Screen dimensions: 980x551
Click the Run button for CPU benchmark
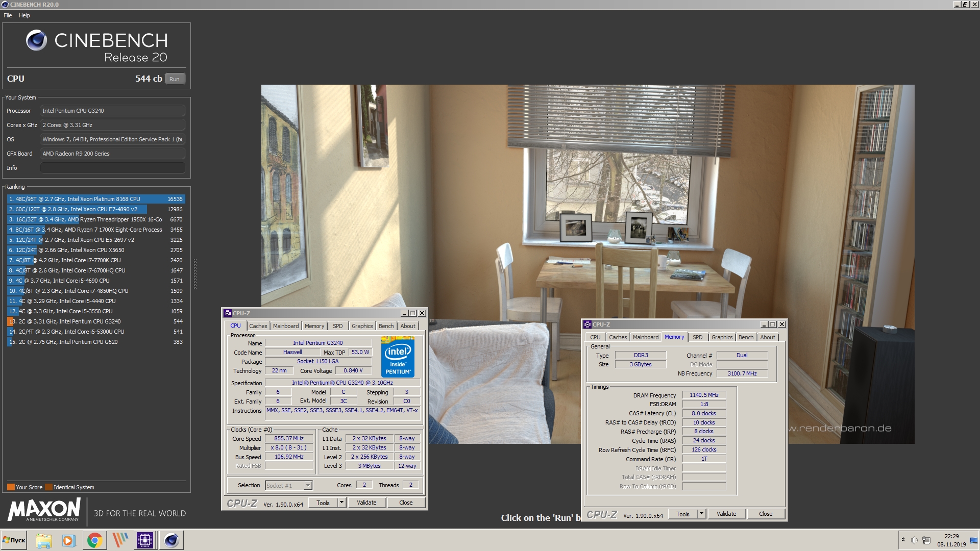point(175,79)
